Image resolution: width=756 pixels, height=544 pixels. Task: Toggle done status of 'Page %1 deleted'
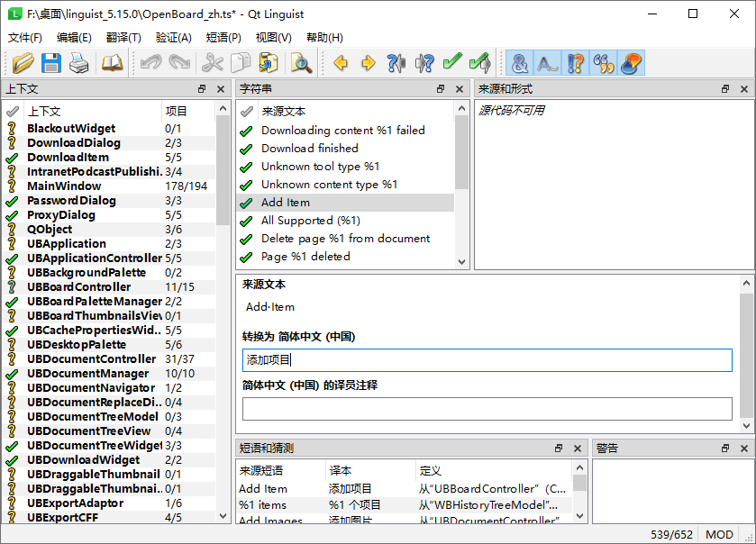pyautogui.click(x=246, y=258)
